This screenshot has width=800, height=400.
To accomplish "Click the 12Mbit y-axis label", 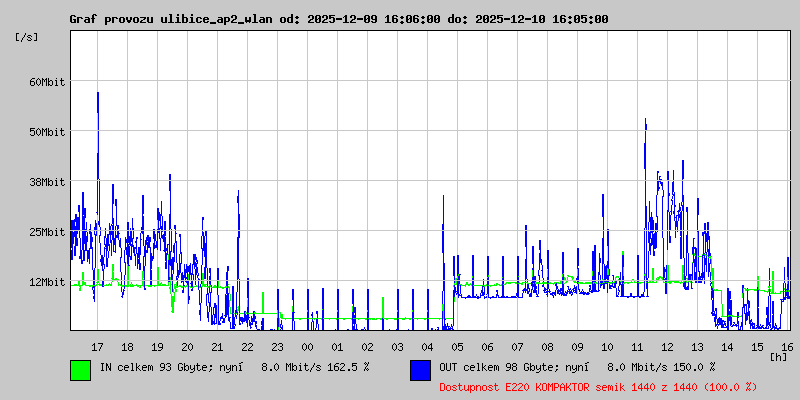I will coord(46,282).
